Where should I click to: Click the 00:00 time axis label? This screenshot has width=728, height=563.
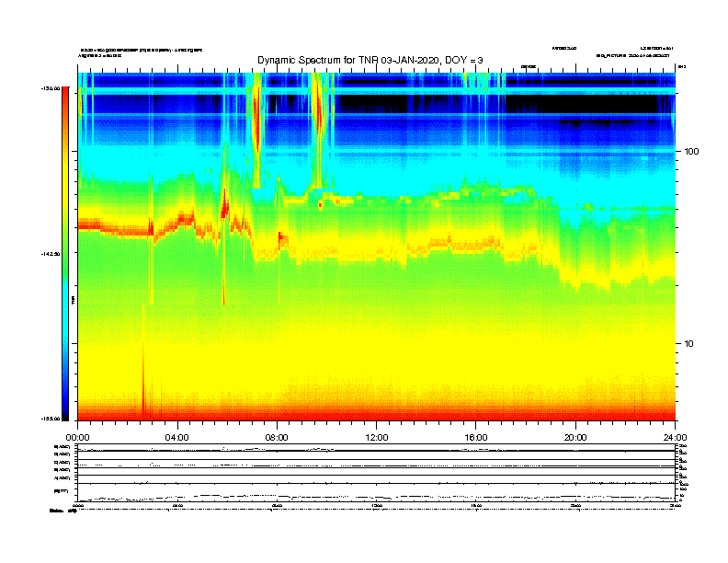pyautogui.click(x=77, y=438)
